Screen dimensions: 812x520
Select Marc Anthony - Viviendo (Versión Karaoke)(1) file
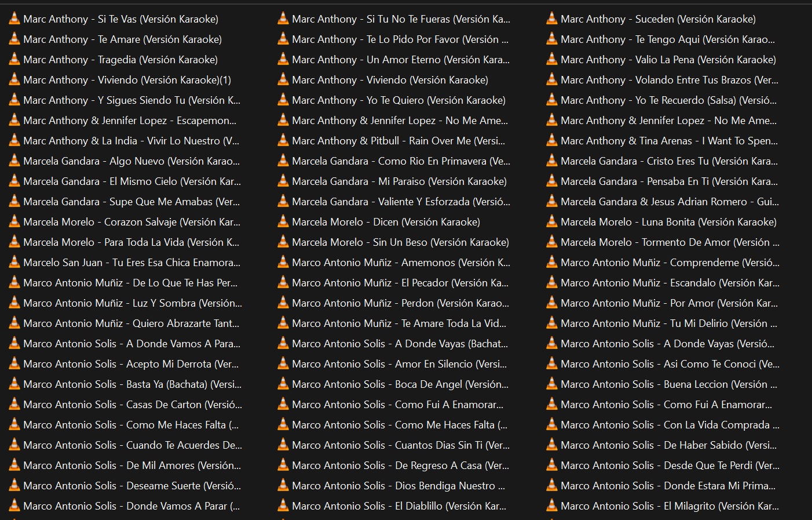(127, 80)
